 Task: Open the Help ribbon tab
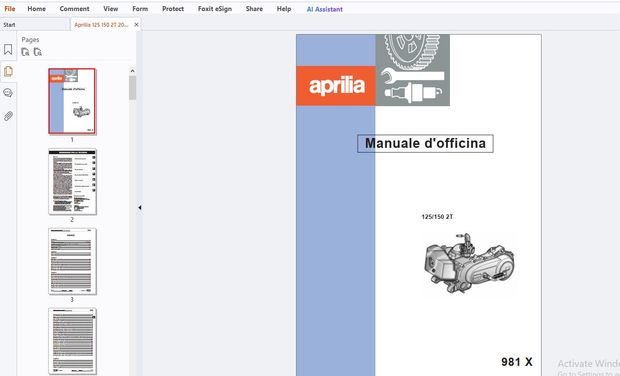click(284, 9)
